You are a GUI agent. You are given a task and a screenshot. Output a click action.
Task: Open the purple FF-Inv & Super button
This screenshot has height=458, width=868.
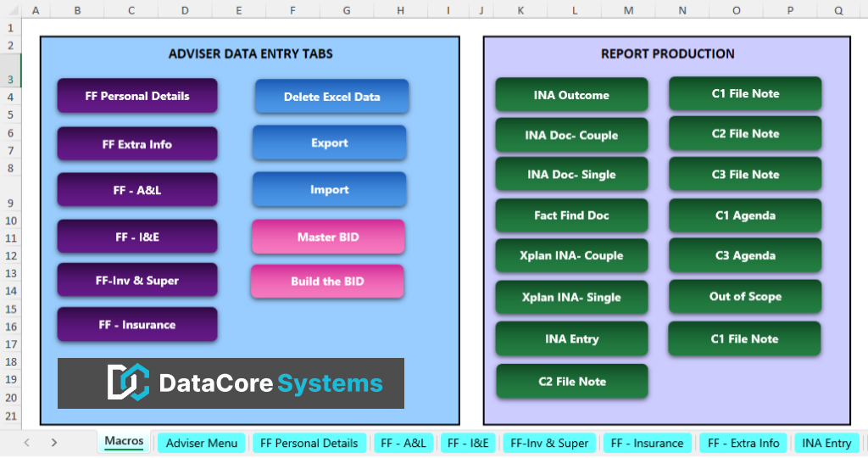point(137,280)
